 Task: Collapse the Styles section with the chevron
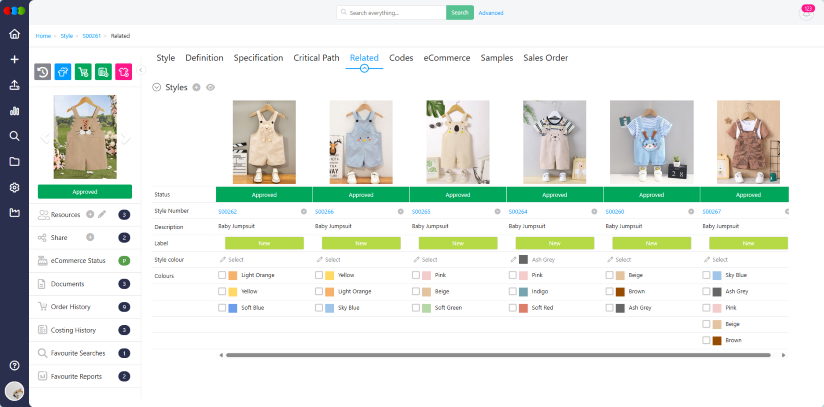tap(157, 88)
